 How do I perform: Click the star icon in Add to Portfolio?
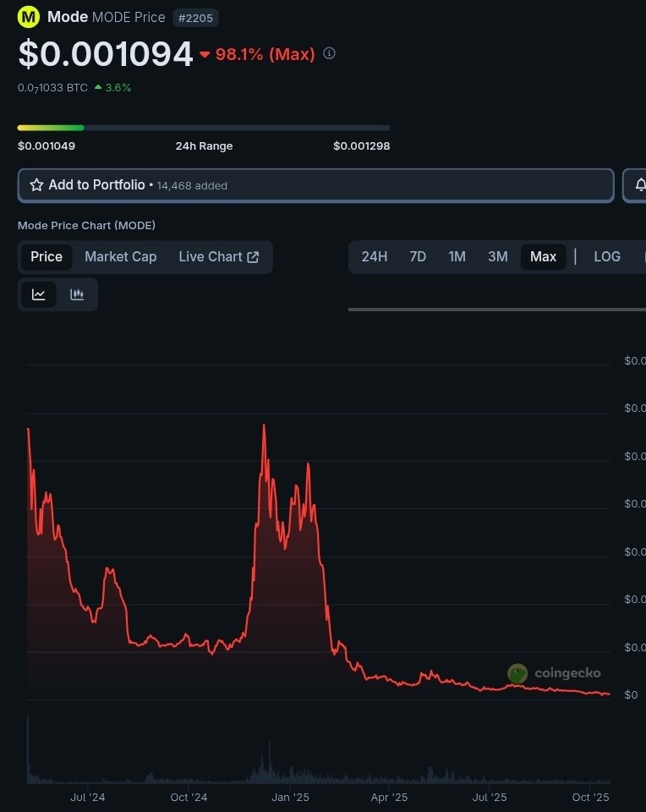[x=36, y=184]
